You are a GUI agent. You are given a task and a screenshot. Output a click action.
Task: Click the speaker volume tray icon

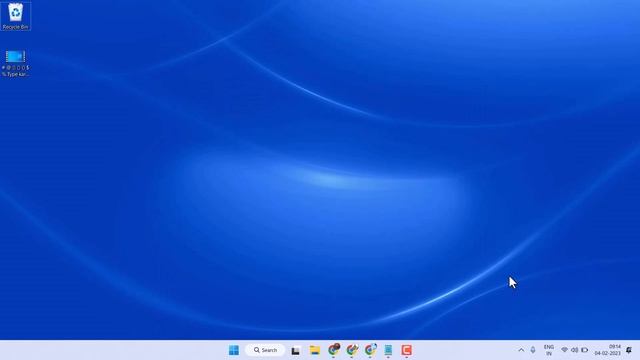[x=574, y=350]
